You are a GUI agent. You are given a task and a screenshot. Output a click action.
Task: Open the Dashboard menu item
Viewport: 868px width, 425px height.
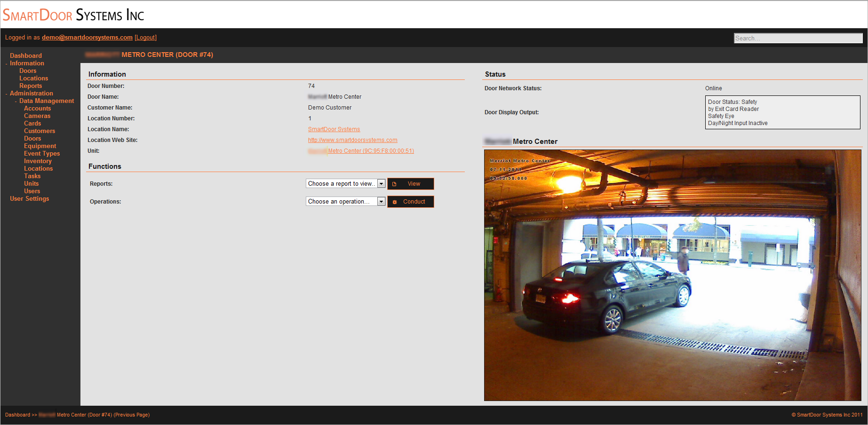coord(25,55)
